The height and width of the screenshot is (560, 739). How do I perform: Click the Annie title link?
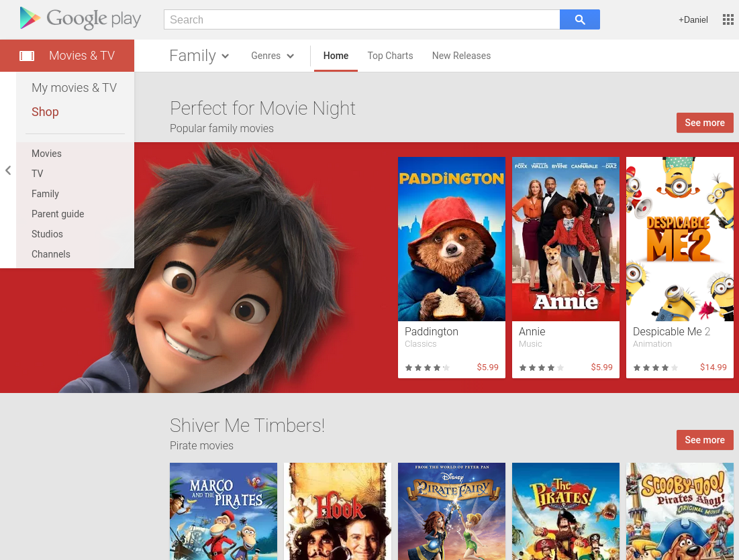coord(532,331)
